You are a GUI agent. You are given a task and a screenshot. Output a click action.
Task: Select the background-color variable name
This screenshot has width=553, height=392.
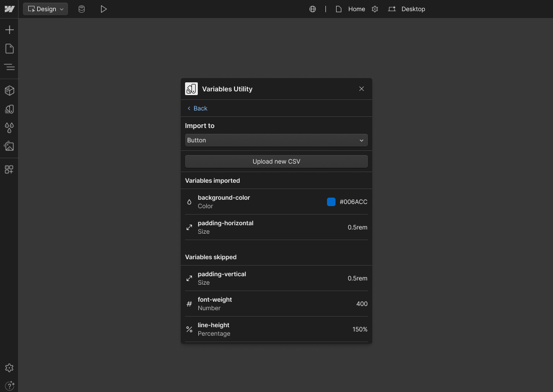pyautogui.click(x=224, y=198)
